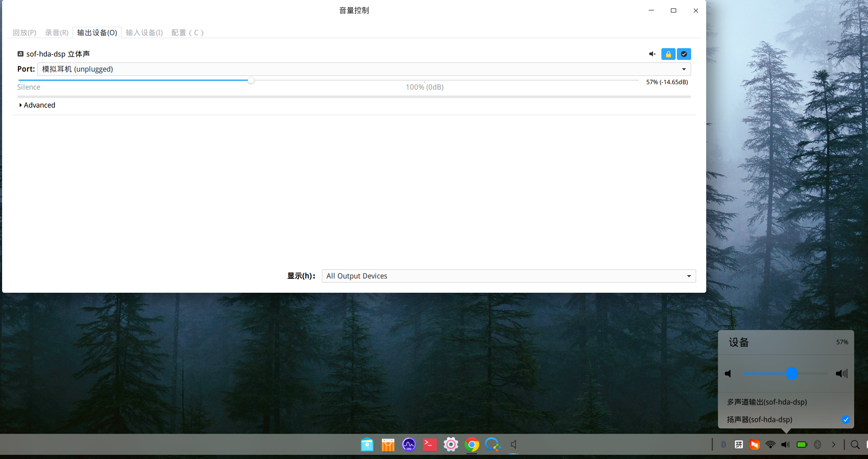Click the low volume speaker icon in the popup
The image size is (868, 459).
728,374
